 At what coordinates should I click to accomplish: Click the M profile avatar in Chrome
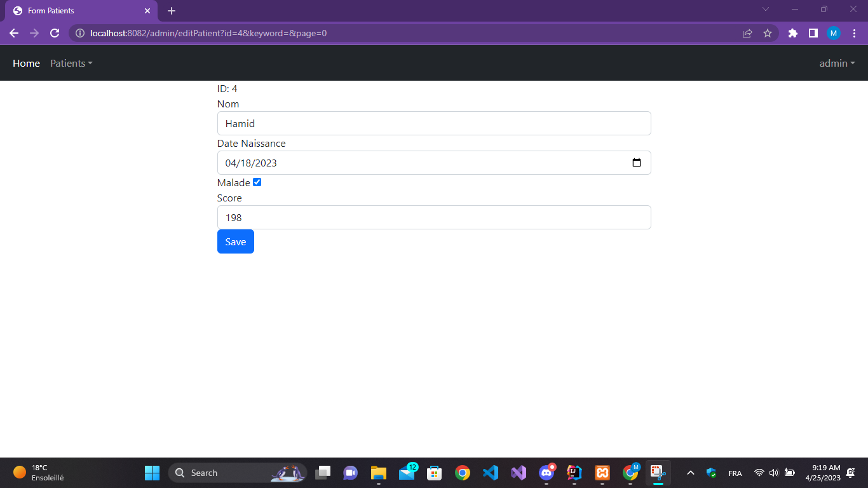tap(833, 32)
